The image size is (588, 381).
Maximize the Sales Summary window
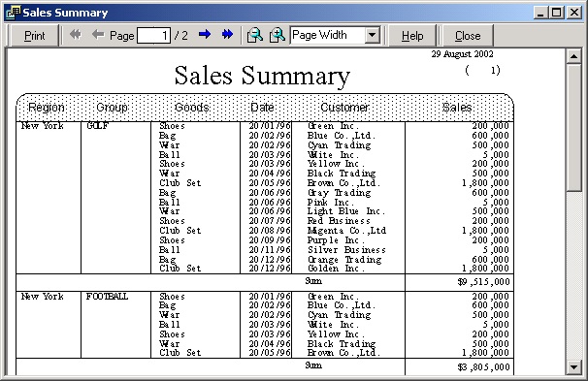point(557,13)
